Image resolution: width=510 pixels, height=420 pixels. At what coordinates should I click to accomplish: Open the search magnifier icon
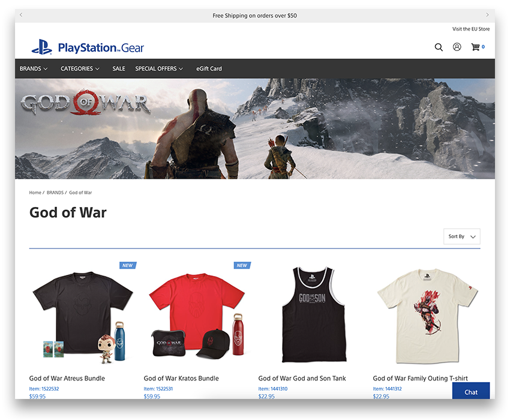[439, 47]
